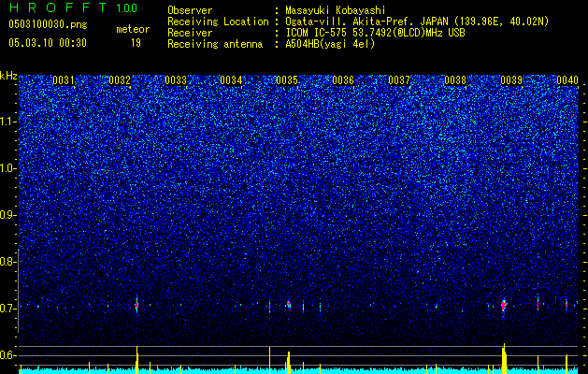The height and width of the screenshot is (374, 588).
Task: Click time marker 0031
Action: (x=64, y=80)
